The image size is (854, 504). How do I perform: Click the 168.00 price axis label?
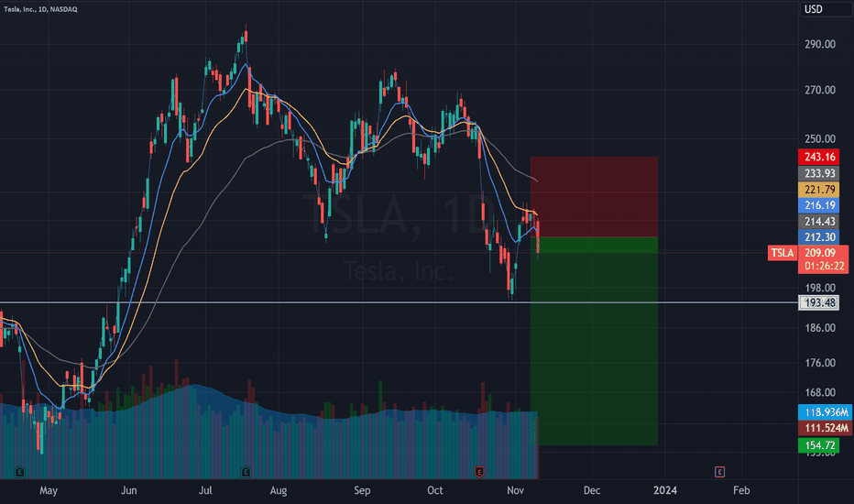(x=820, y=392)
